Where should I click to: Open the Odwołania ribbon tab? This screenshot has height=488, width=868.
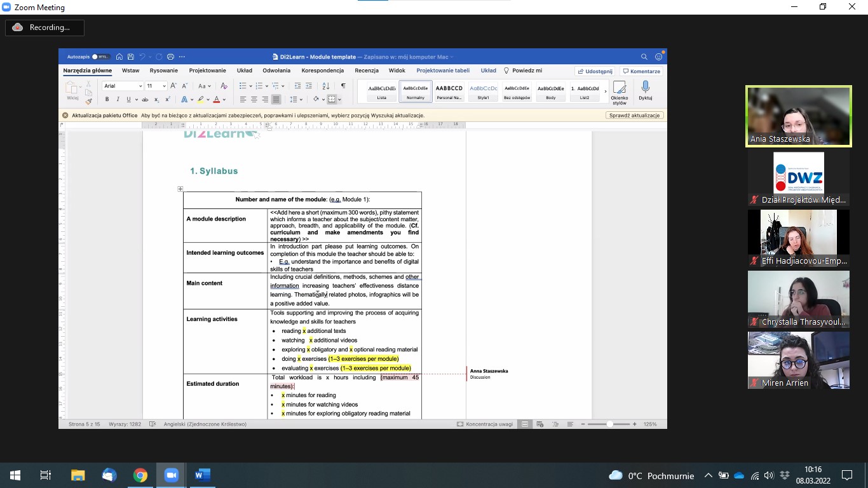coord(276,71)
